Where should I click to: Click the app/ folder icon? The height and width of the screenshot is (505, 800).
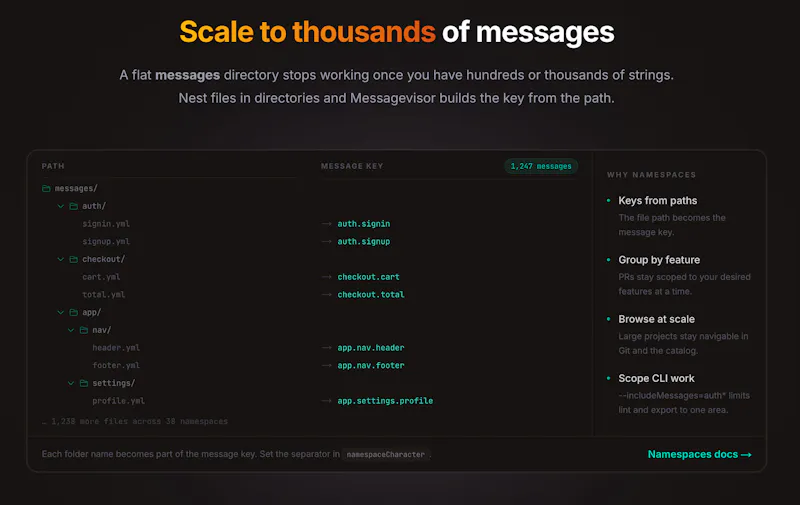point(73,312)
